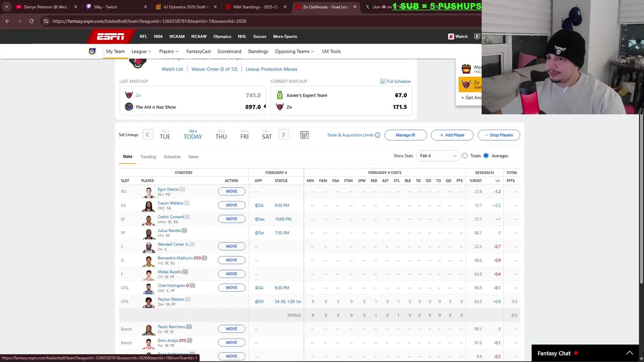Open Chet Holmgren news icon

(x=193, y=286)
